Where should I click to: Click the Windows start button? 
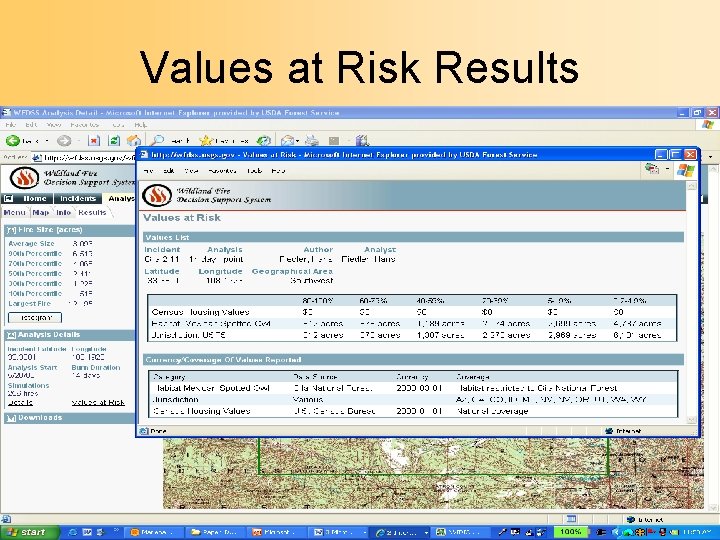tap(30, 532)
